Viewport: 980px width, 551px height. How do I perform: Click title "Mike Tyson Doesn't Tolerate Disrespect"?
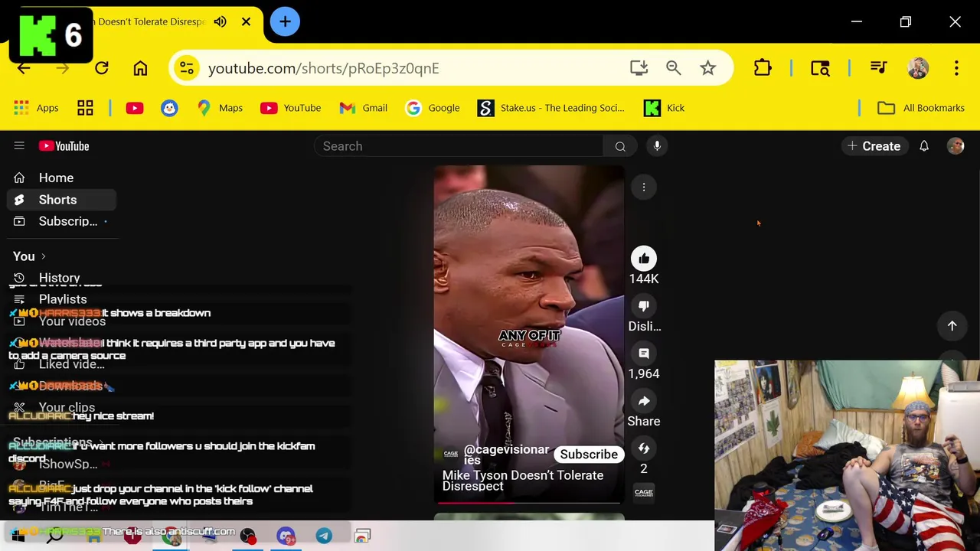[x=523, y=481]
